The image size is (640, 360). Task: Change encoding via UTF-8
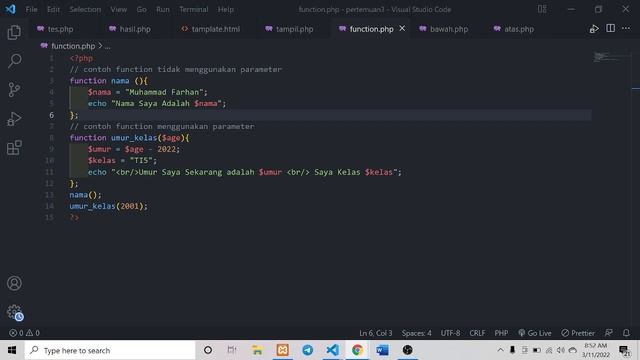450,333
